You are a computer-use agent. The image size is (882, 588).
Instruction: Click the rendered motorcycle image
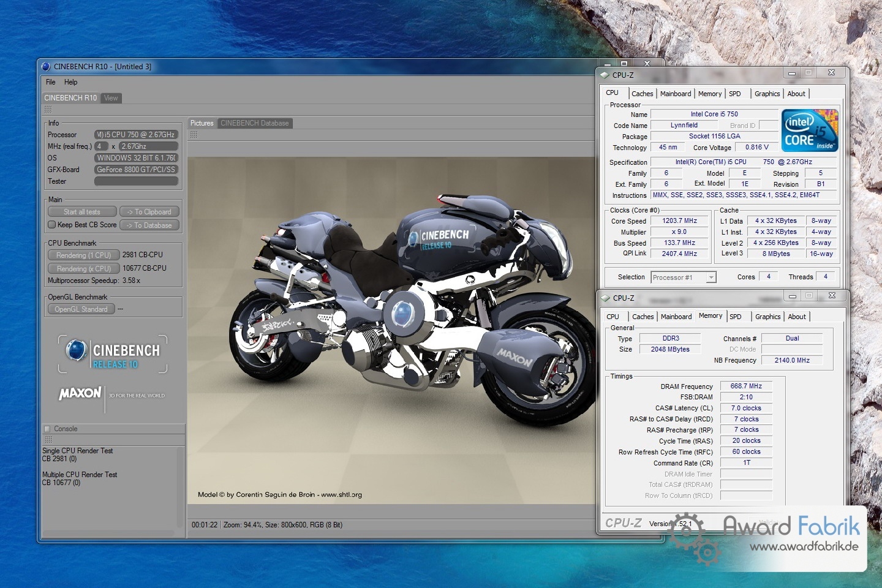[x=392, y=331]
